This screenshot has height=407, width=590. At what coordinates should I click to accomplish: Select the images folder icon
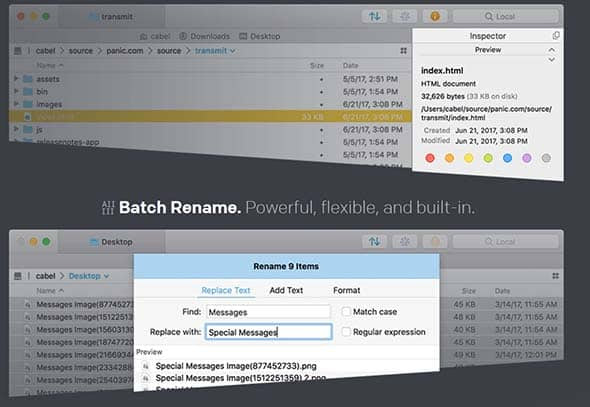point(27,104)
